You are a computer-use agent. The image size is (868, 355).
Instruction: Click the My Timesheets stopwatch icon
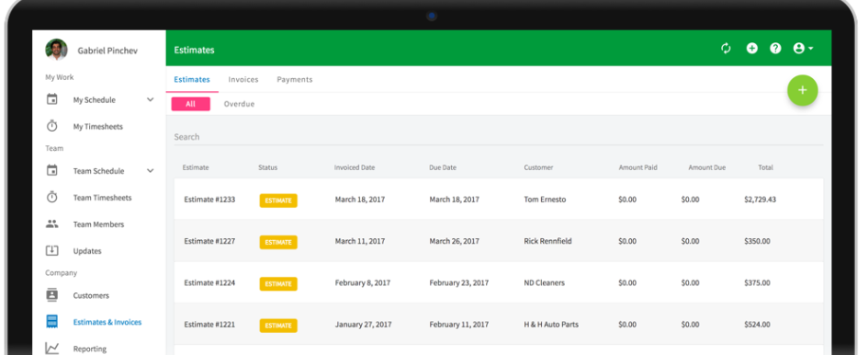pyautogui.click(x=52, y=126)
